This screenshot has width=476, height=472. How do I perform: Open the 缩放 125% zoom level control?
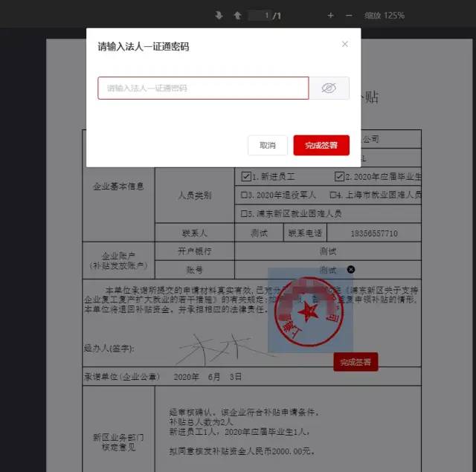point(384,15)
